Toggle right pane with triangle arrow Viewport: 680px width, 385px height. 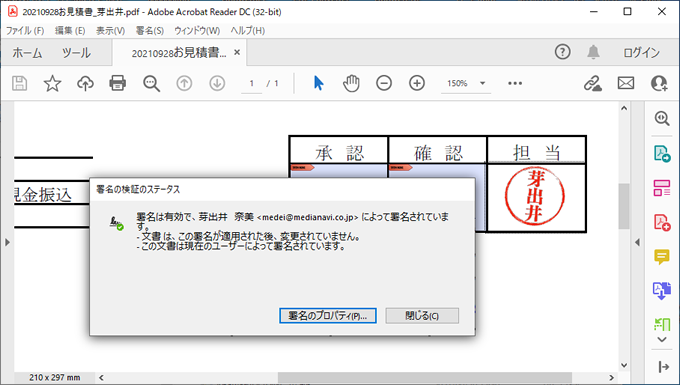(x=637, y=242)
